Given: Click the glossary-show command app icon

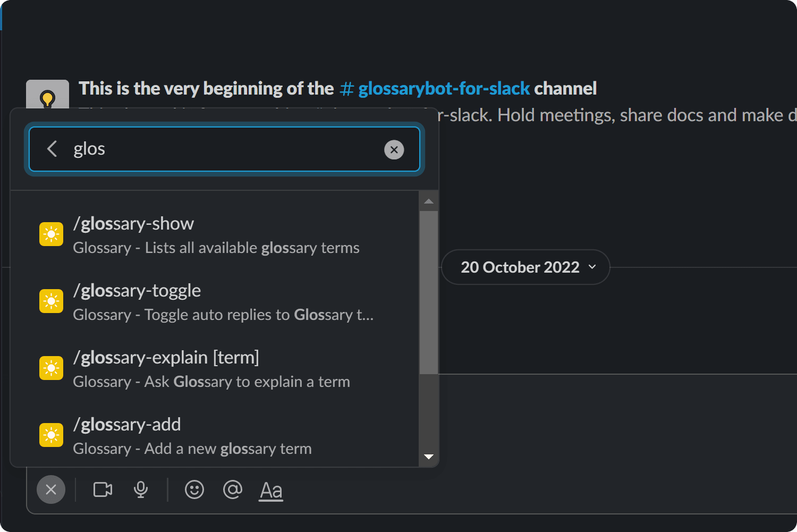Looking at the screenshot, I should point(51,234).
